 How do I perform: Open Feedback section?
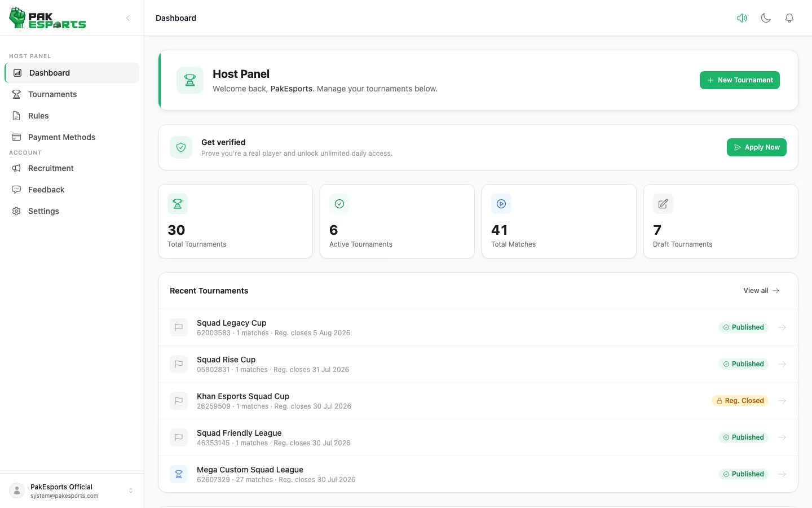click(72, 190)
